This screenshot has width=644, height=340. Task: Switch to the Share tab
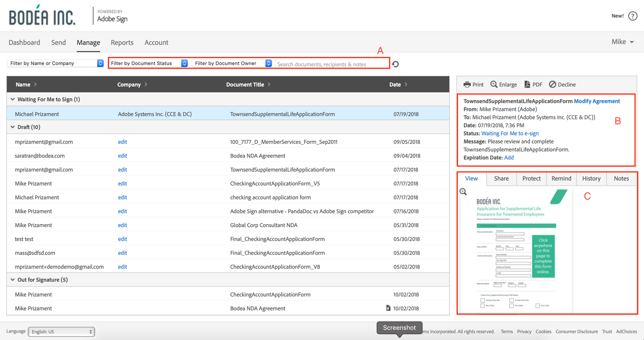click(x=501, y=179)
